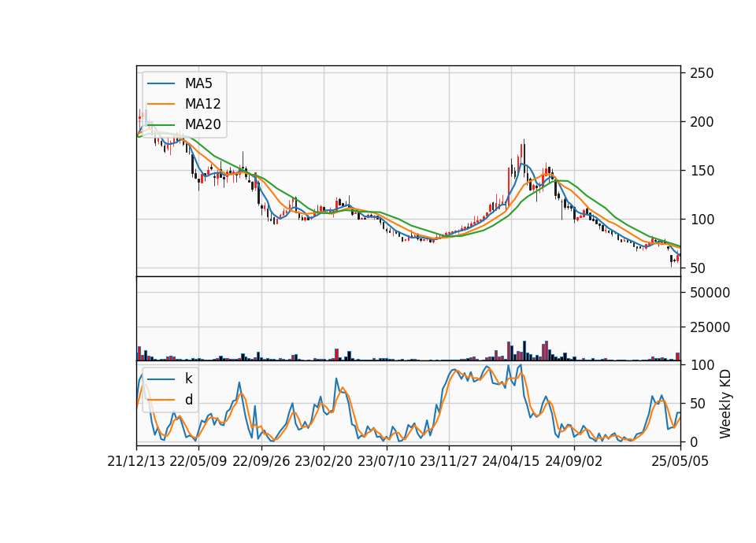Click the 50000 volume axis value
The height and width of the screenshot is (543, 756).
pos(710,293)
